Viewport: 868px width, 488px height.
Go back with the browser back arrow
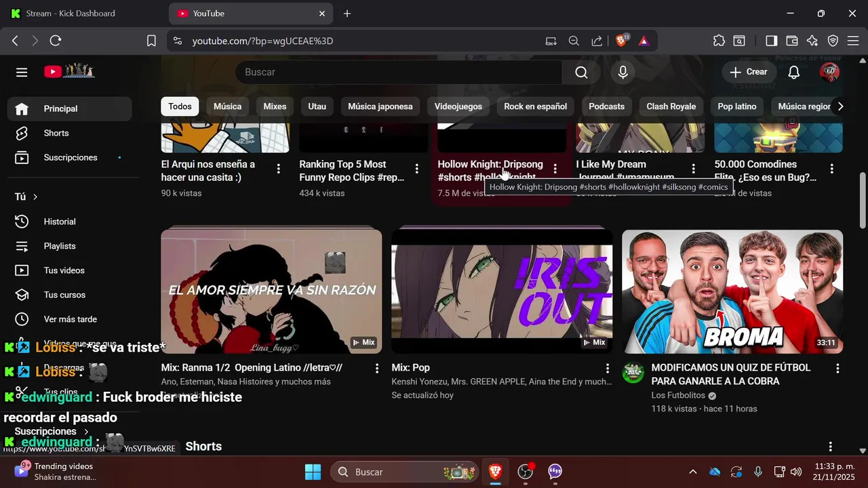click(x=15, y=41)
